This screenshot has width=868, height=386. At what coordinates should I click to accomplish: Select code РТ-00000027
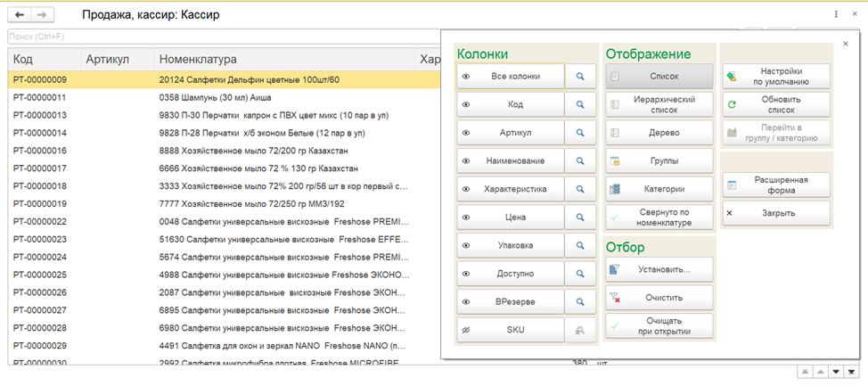pyautogui.click(x=40, y=310)
